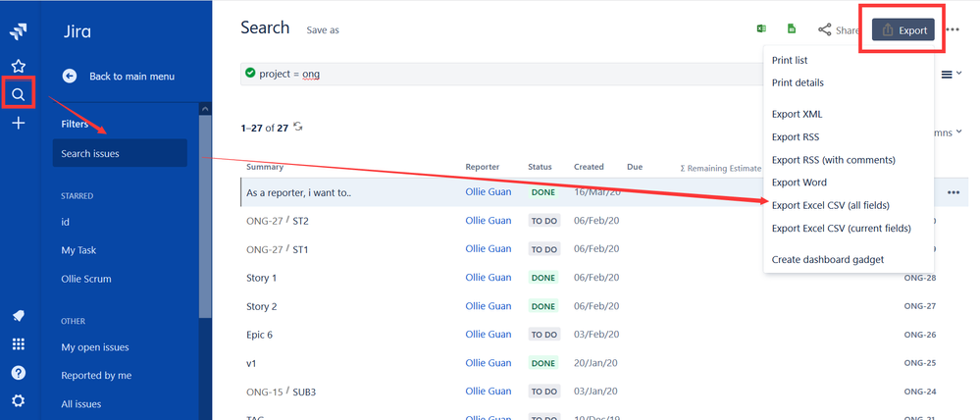Screen dimensions: 980x420
Task: Open issue 'As a reporter, i want to..'
Action: click(299, 192)
